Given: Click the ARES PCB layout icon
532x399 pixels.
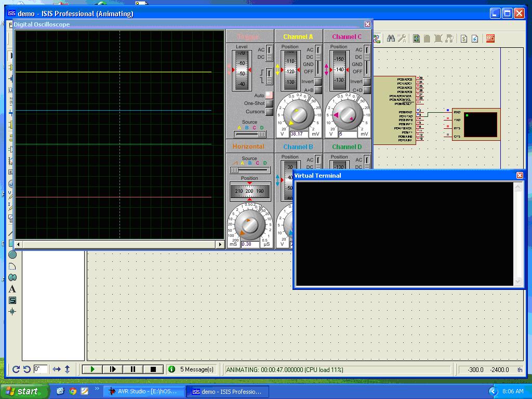Looking at the screenshot, I should point(490,38).
